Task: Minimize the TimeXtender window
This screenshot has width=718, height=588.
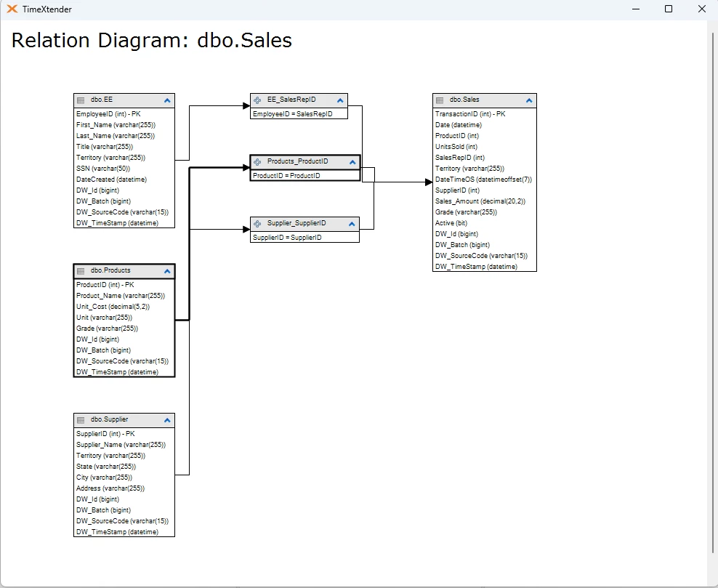Action: (636, 9)
